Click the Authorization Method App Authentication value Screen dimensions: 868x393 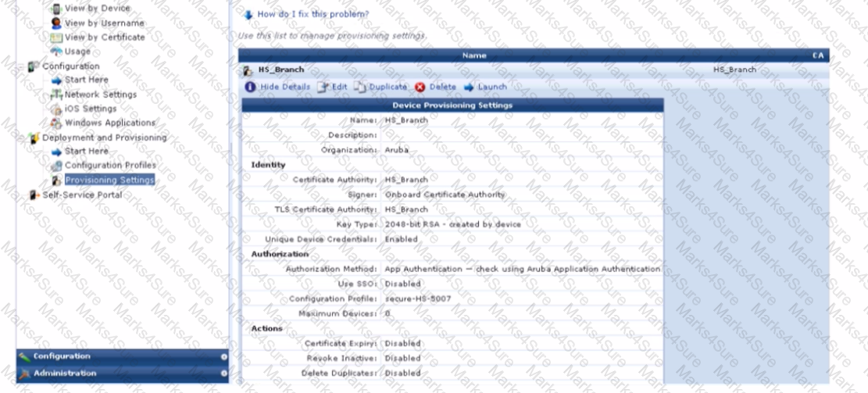point(522,269)
